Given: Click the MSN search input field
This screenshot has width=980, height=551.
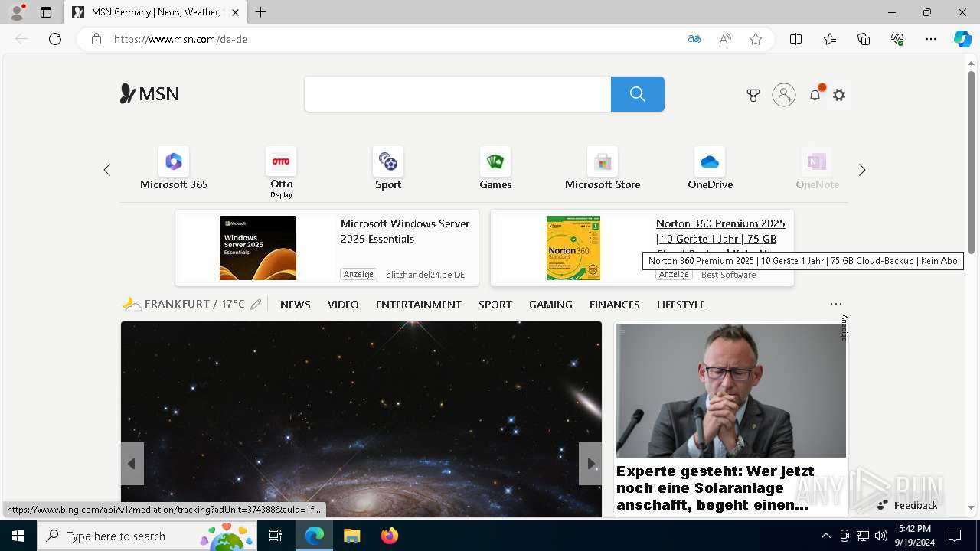Looking at the screenshot, I should [x=458, y=94].
